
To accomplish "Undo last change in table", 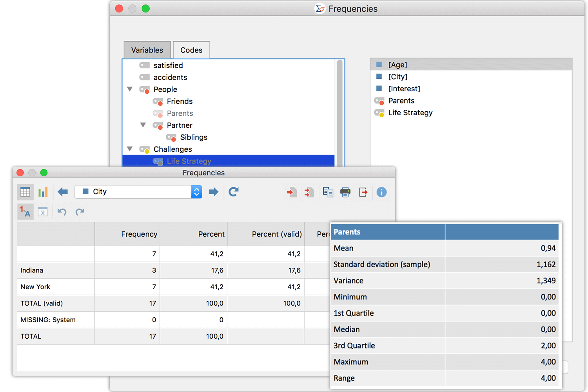I will coord(62,212).
